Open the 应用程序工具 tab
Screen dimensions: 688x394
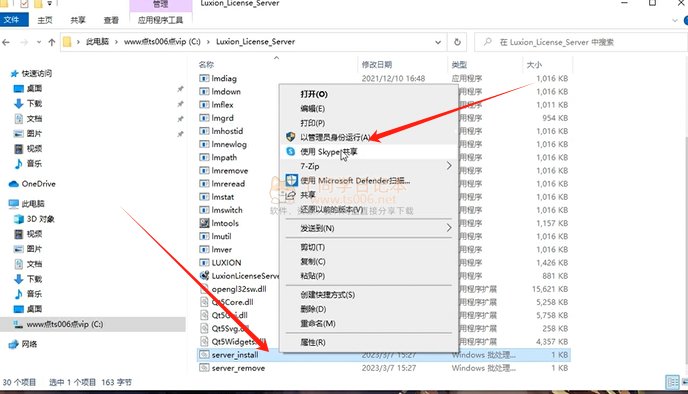pyautogui.click(x=161, y=20)
